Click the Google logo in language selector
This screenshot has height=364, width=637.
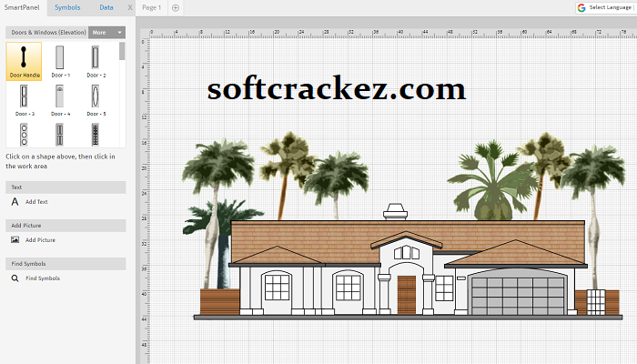click(x=581, y=7)
